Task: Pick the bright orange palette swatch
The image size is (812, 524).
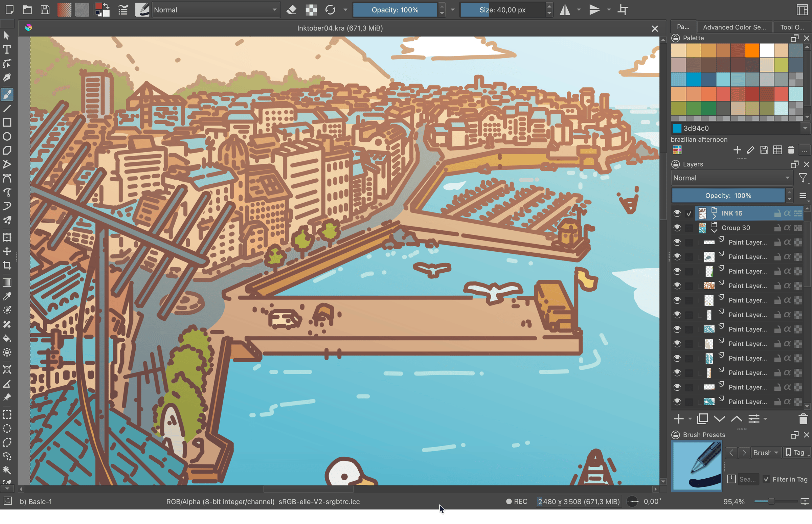Action: (x=752, y=51)
